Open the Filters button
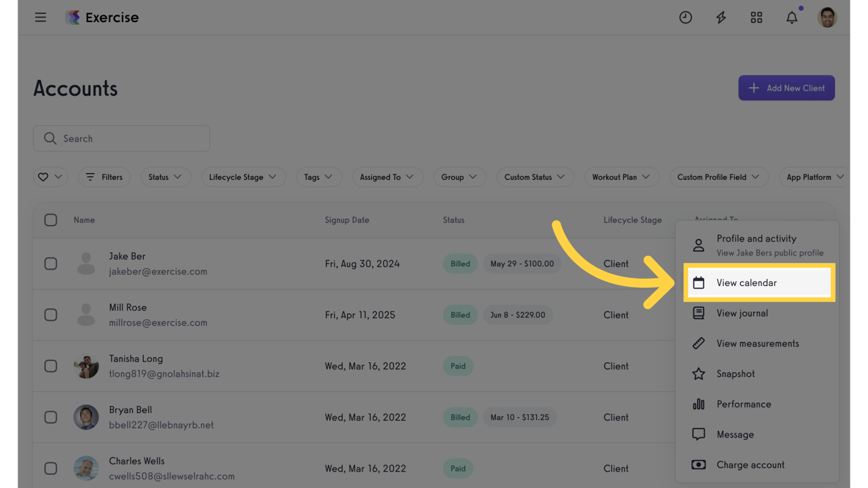Screen dimensions: 868x488 (x=104, y=177)
